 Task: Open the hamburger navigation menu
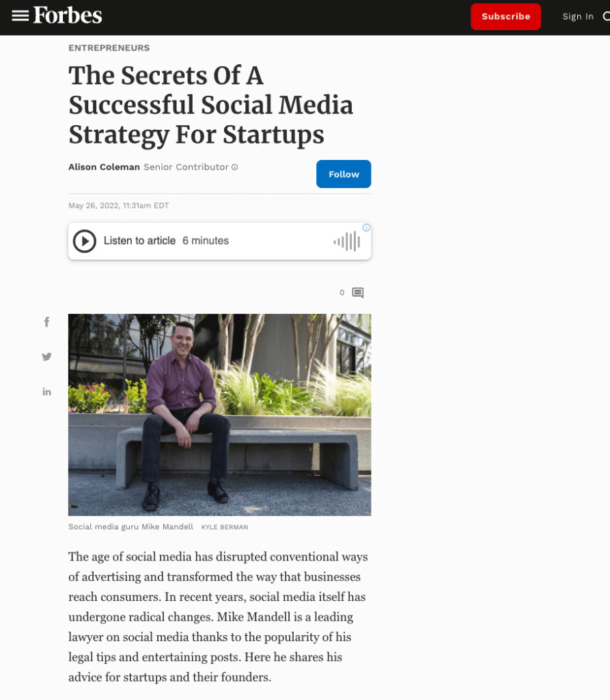coord(20,16)
